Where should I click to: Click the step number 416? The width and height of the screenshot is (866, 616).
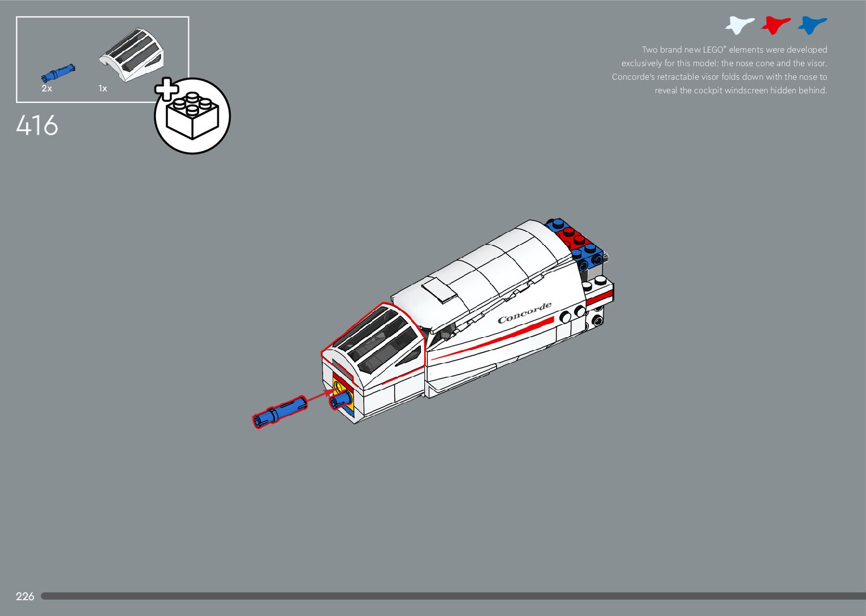[37, 126]
